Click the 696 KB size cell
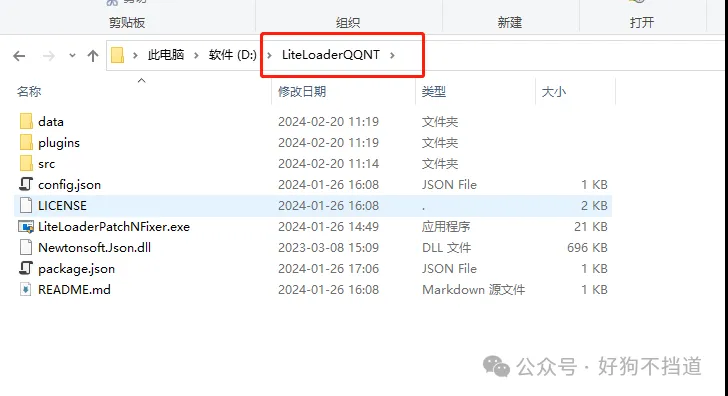This screenshot has height=396, width=728. click(x=587, y=247)
